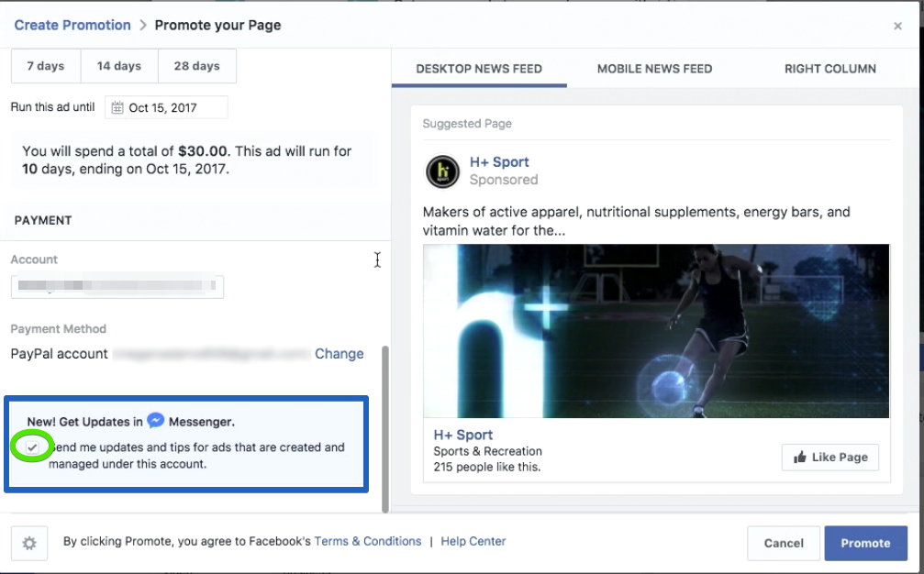The image size is (924, 574).
Task: Change the PayPal payment method
Action: click(339, 354)
